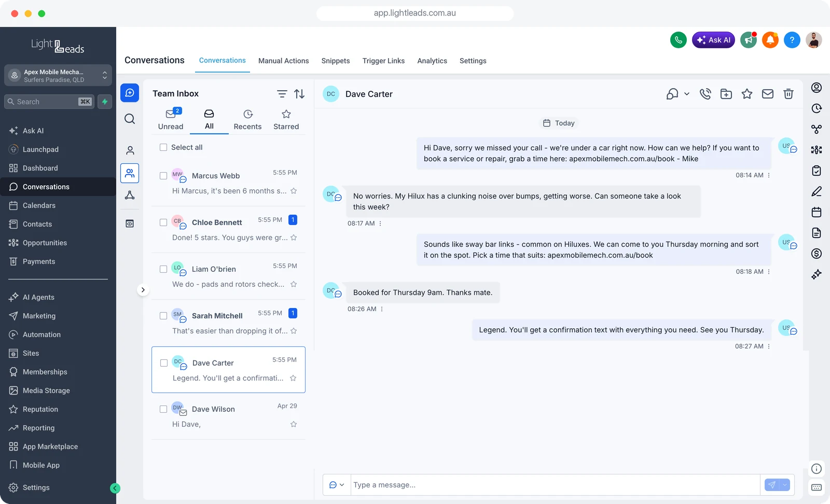Go to Opportunities in sidebar
The width and height of the screenshot is (830, 504).
tap(45, 243)
